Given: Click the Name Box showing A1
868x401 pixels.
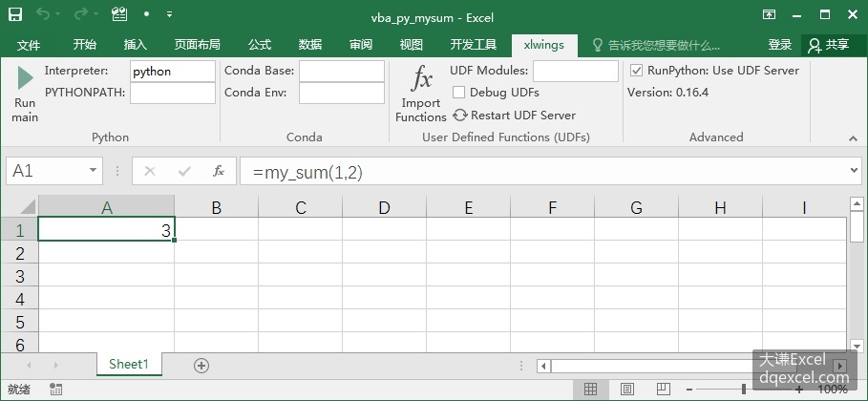Looking at the screenshot, I should tap(47, 171).
